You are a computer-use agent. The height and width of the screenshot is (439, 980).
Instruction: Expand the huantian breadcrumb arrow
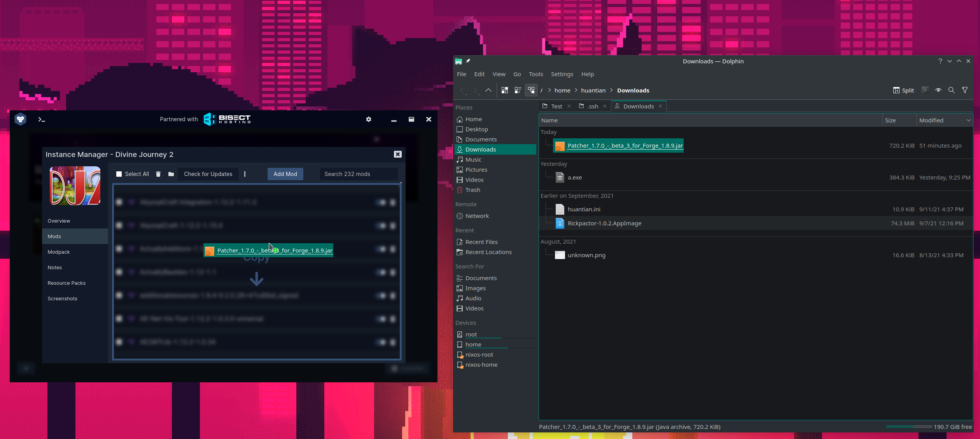coord(611,90)
